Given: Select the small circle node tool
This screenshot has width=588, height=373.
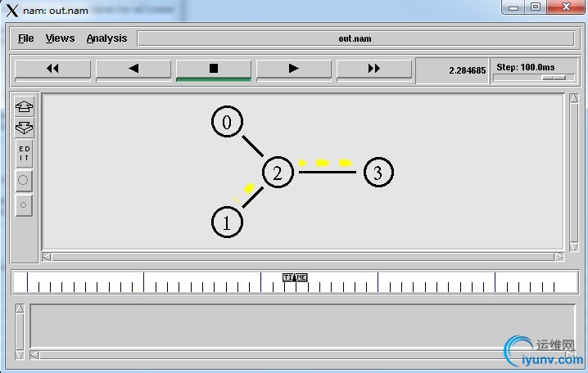Looking at the screenshot, I should (23, 204).
